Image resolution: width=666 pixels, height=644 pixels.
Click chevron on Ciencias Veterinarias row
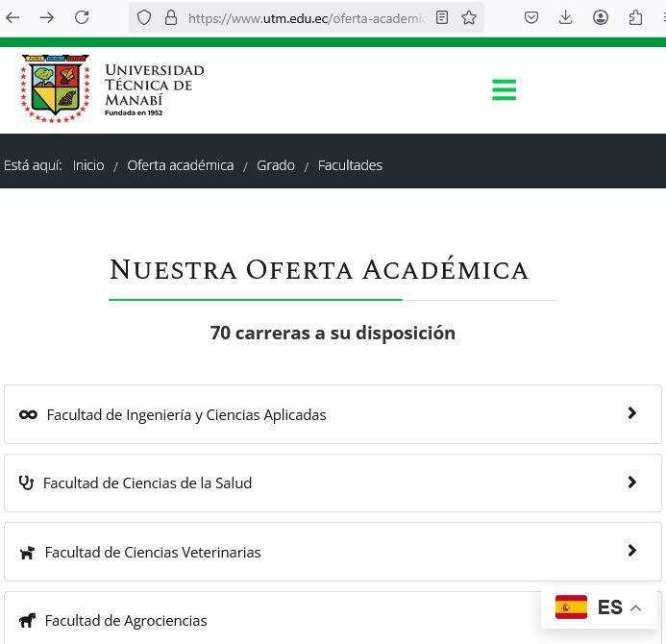632,551
